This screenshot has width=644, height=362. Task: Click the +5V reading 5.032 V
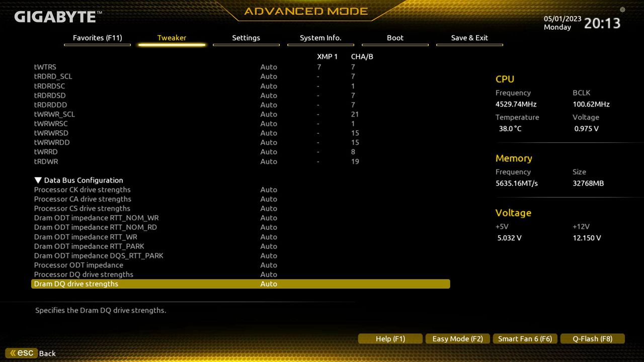tap(509, 238)
